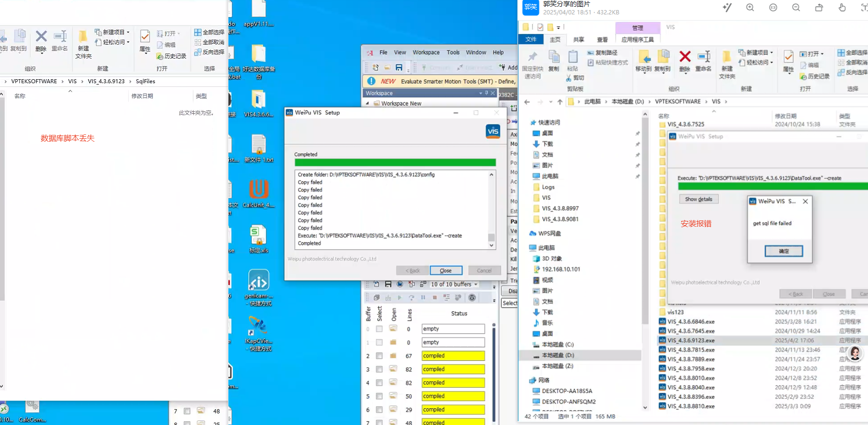Open the Help menu
868x425 pixels.
(x=499, y=52)
